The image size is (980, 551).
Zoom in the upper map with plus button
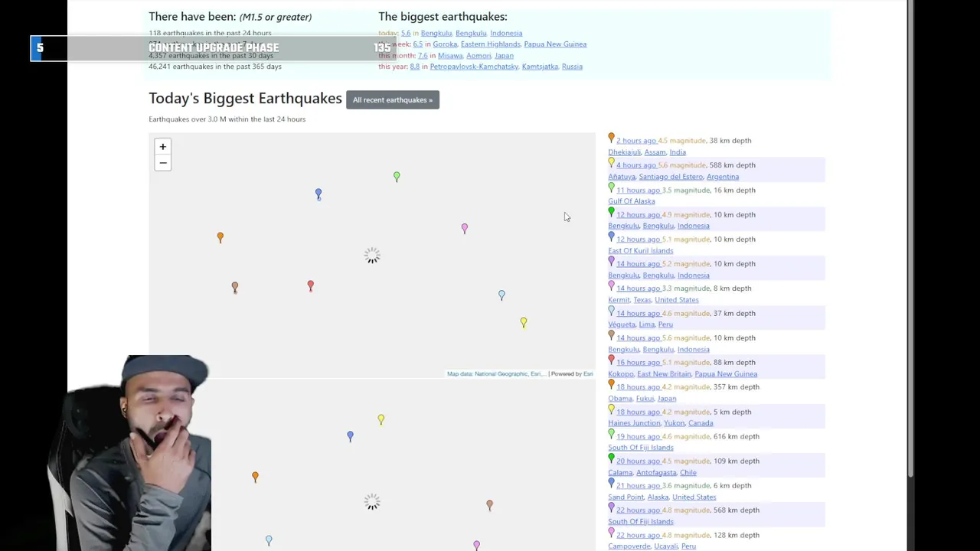(162, 146)
